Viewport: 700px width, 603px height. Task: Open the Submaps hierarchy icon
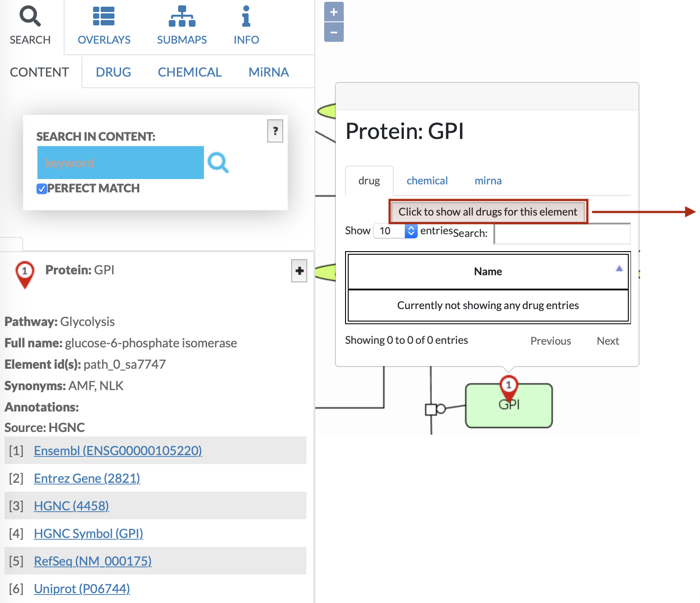click(x=182, y=16)
